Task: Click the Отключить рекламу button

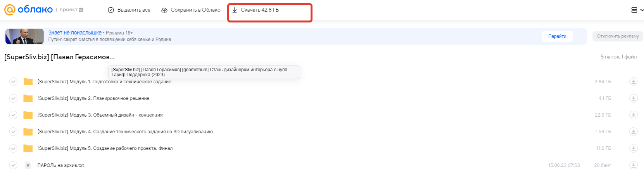Action: (x=618, y=36)
